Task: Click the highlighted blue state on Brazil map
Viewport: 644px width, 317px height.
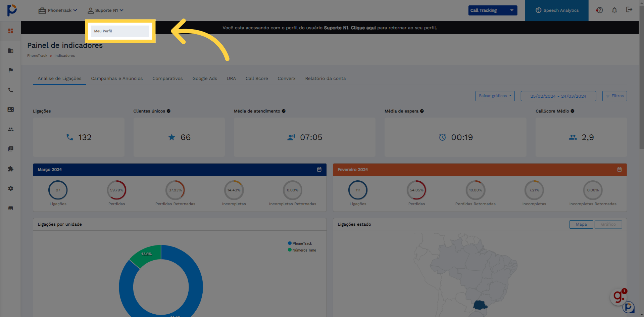Action: (x=480, y=305)
